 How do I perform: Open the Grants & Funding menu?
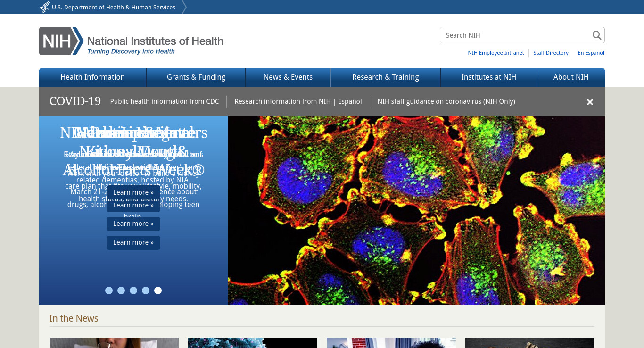pyautogui.click(x=196, y=77)
